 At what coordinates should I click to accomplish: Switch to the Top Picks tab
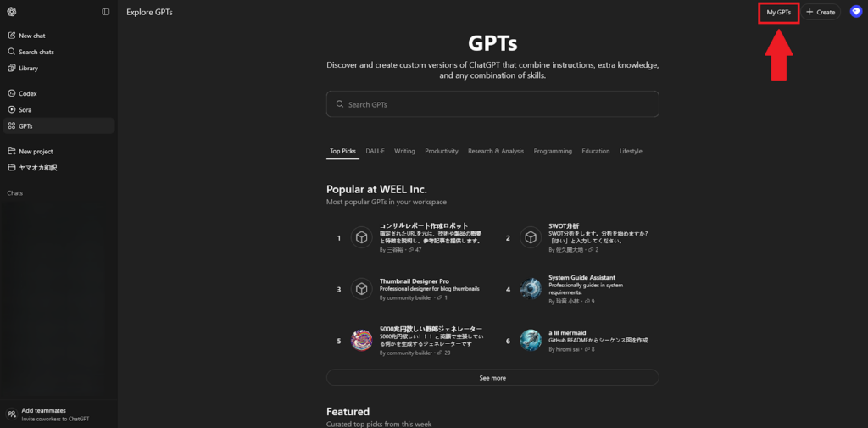pos(342,151)
